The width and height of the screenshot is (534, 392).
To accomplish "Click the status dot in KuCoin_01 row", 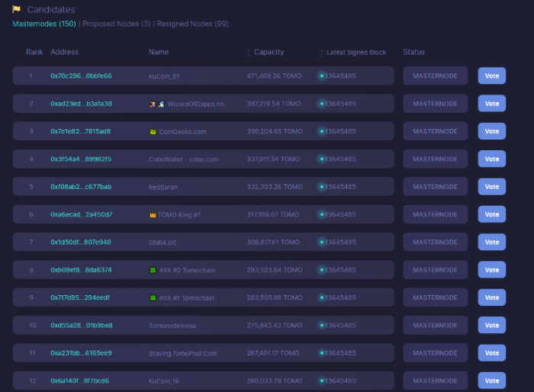I will tap(321, 76).
